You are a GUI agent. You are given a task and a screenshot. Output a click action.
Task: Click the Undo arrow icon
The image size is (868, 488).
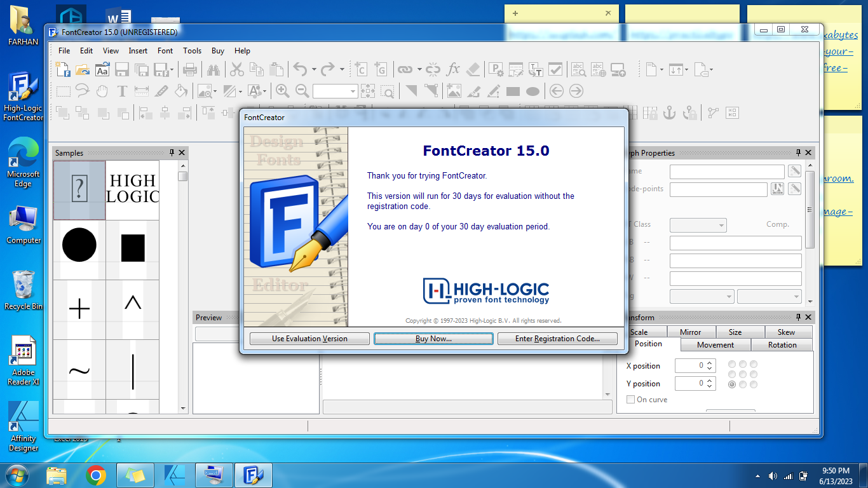coord(300,69)
